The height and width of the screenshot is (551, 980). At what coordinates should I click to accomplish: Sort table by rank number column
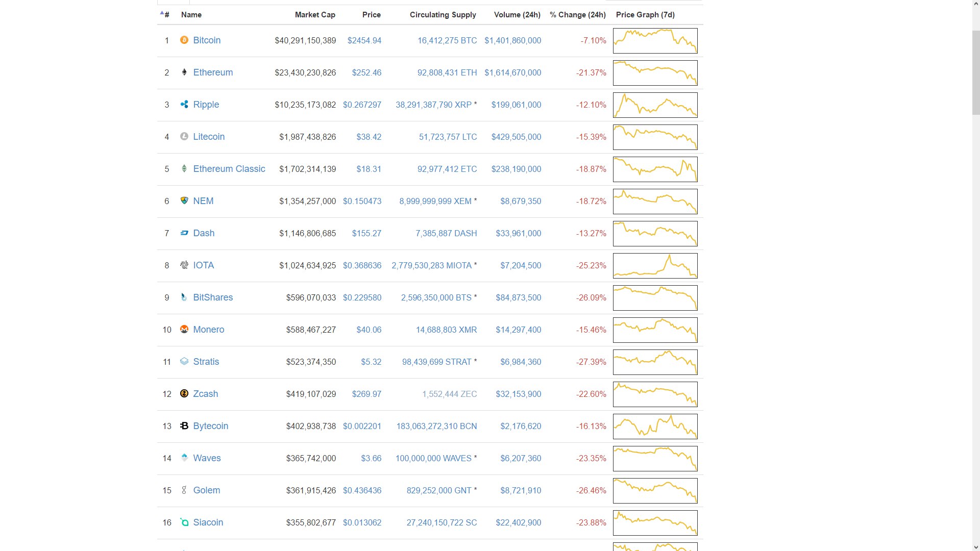pyautogui.click(x=165, y=14)
